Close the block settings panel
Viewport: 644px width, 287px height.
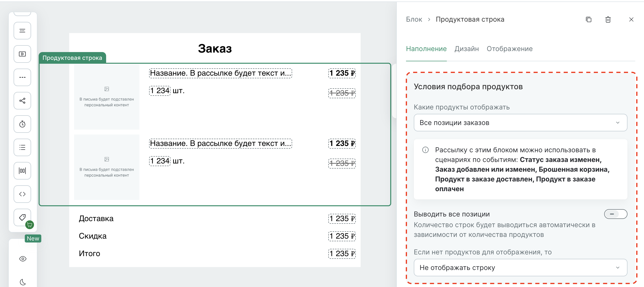click(x=631, y=19)
